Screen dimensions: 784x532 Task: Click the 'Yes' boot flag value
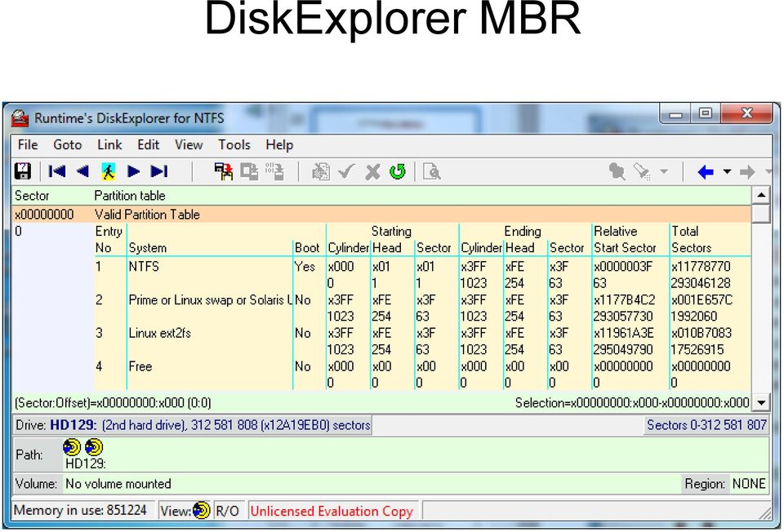(x=305, y=266)
